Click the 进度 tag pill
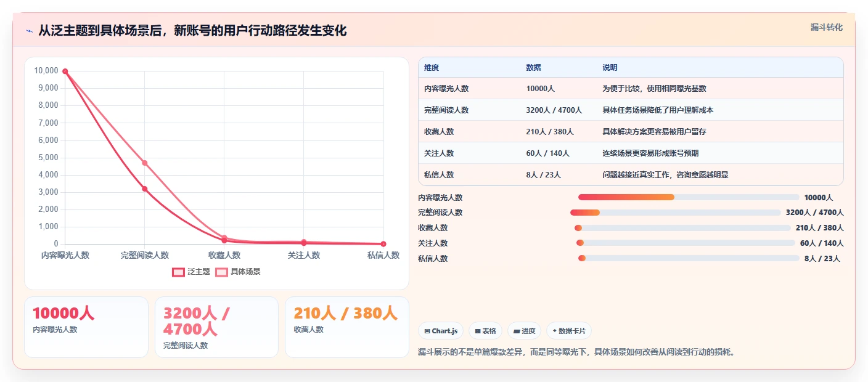 [x=525, y=331]
